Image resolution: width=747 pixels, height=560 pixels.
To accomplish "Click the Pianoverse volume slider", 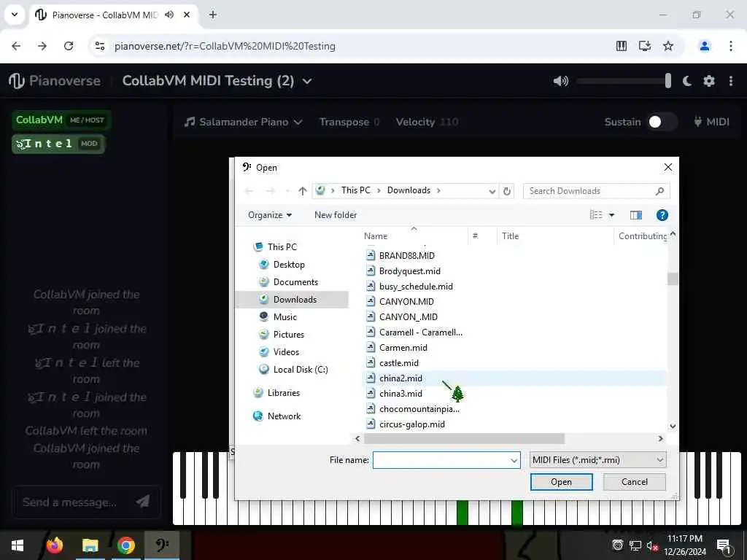I will [x=624, y=81].
